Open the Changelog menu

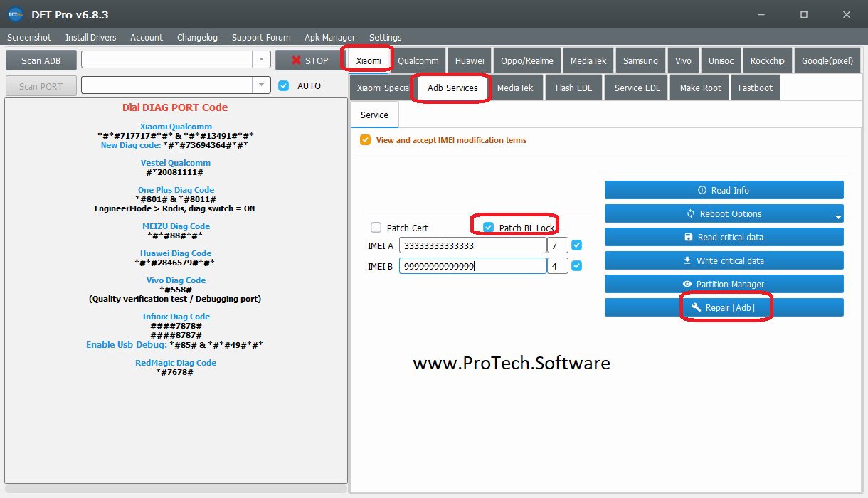[198, 37]
